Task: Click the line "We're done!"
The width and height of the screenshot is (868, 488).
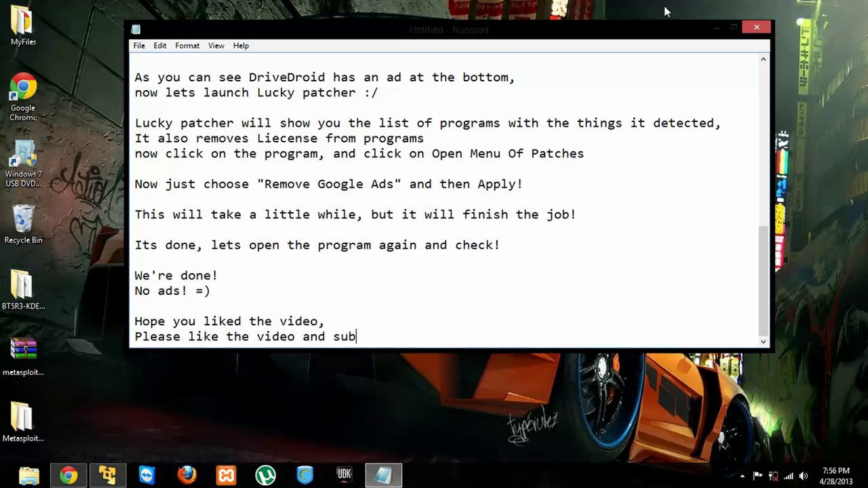Action: pos(176,276)
